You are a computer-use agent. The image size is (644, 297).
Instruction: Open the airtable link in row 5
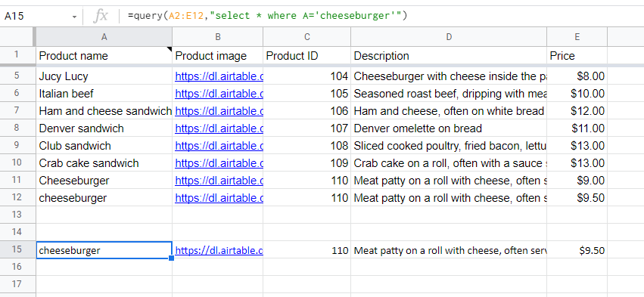coord(219,76)
